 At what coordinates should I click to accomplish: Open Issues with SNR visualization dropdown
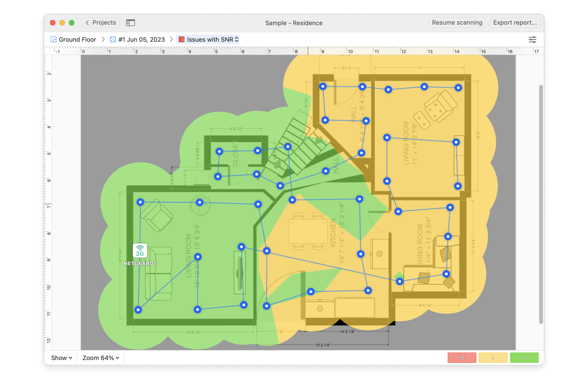point(208,39)
